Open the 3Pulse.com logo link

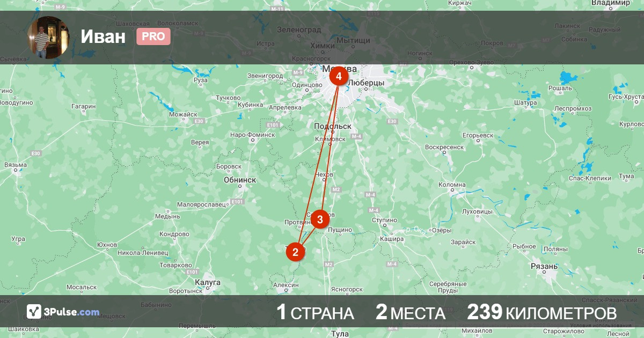pyautogui.click(x=63, y=312)
